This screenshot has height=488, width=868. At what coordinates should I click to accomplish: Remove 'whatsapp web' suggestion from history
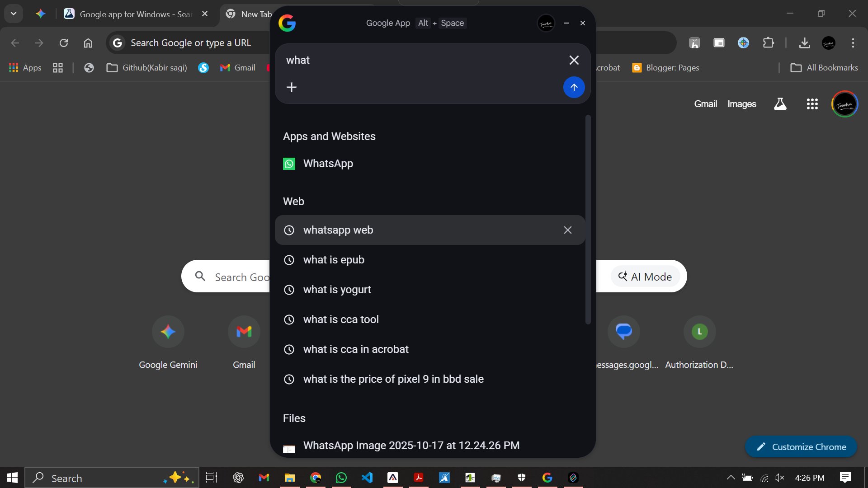[567, 230]
